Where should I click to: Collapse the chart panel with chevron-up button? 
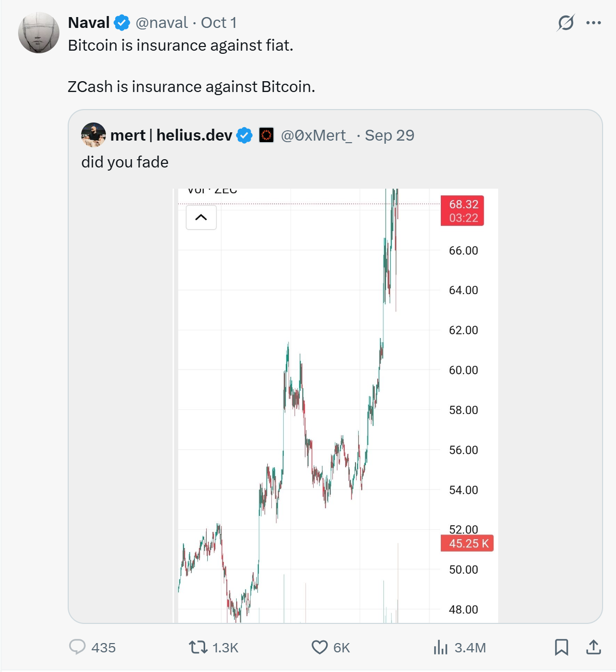pyautogui.click(x=201, y=218)
